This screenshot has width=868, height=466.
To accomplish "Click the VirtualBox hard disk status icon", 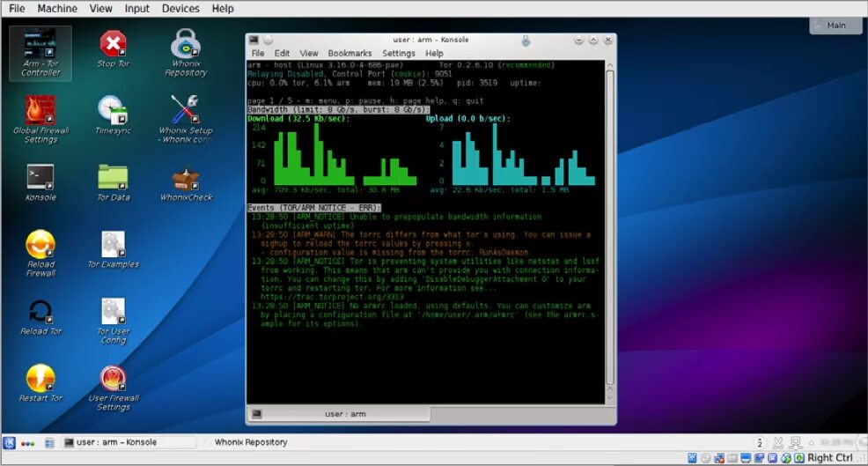I will (x=692, y=458).
